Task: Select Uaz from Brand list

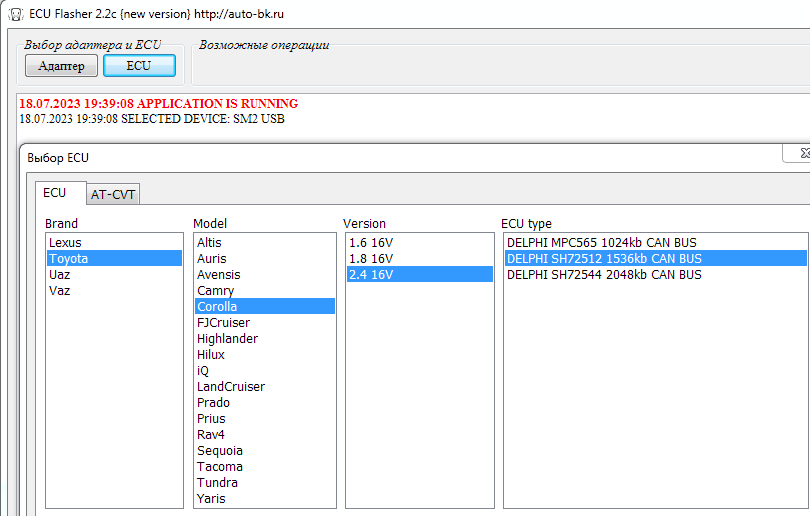Action: [x=60, y=275]
